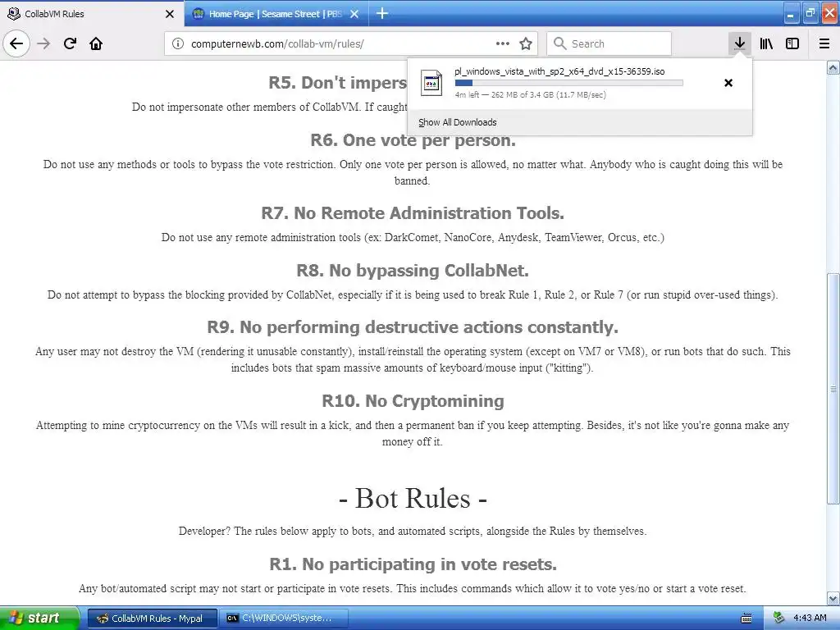The image size is (840, 630).
Task: Click the Developer? bot rules intro sentence
Action: coord(413,531)
